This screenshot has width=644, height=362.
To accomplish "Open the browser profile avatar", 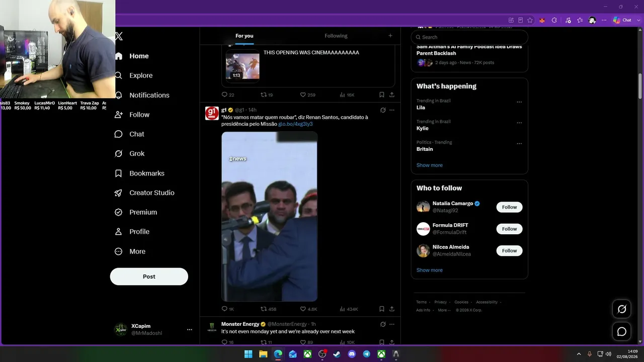I will (592, 20).
